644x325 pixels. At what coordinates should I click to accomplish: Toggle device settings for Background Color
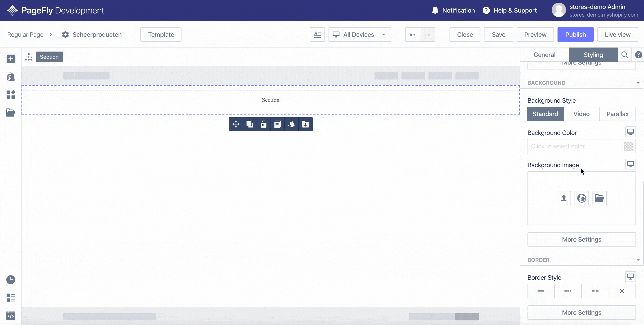click(x=631, y=132)
